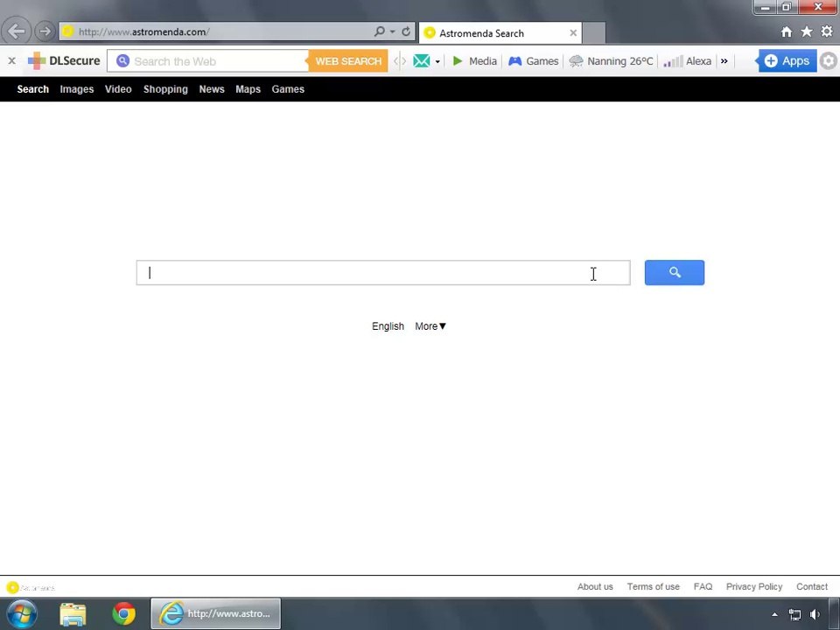The width and height of the screenshot is (840, 630).
Task: Select the astromenda.com address bar field
Action: coord(216,31)
